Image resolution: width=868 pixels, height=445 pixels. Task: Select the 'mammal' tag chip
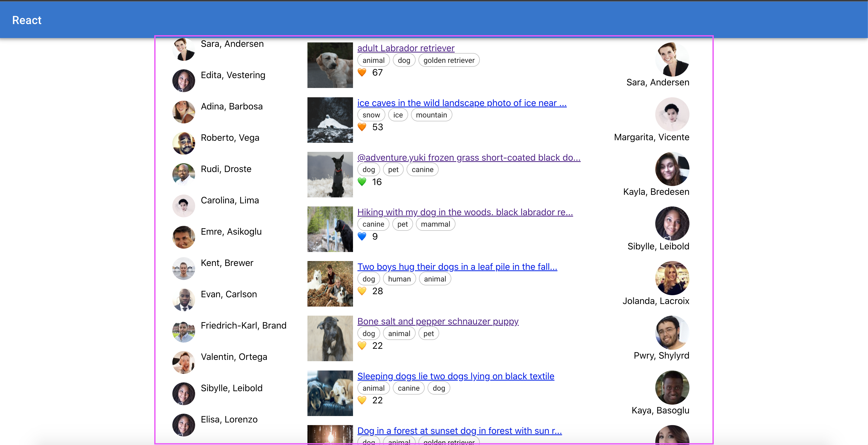pos(435,224)
